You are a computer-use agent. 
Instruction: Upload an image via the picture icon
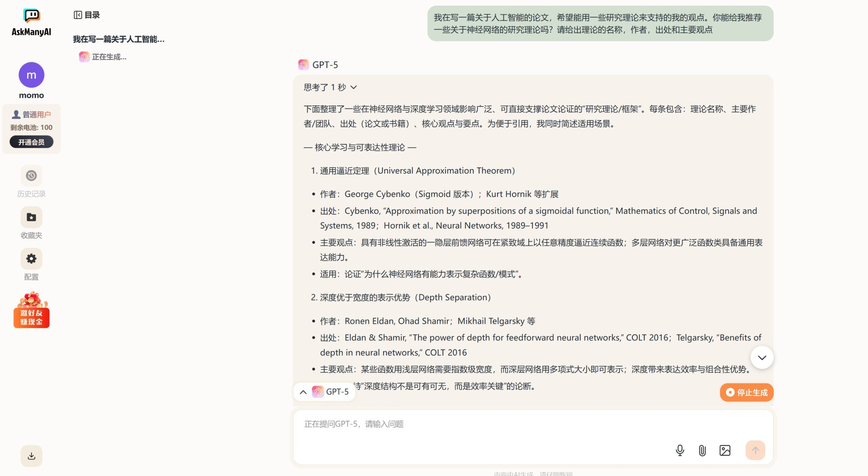tap(725, 450)
